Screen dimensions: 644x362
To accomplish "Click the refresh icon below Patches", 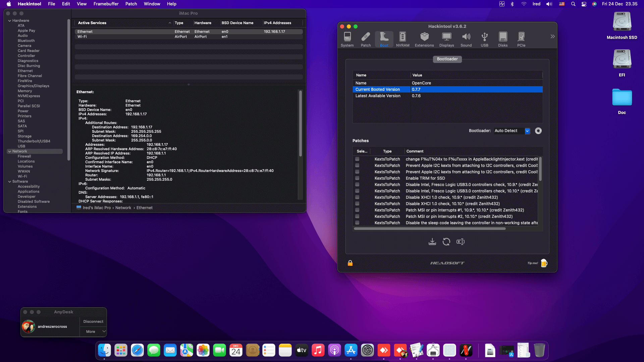I will pyautogui.click(x=446, y=242).
